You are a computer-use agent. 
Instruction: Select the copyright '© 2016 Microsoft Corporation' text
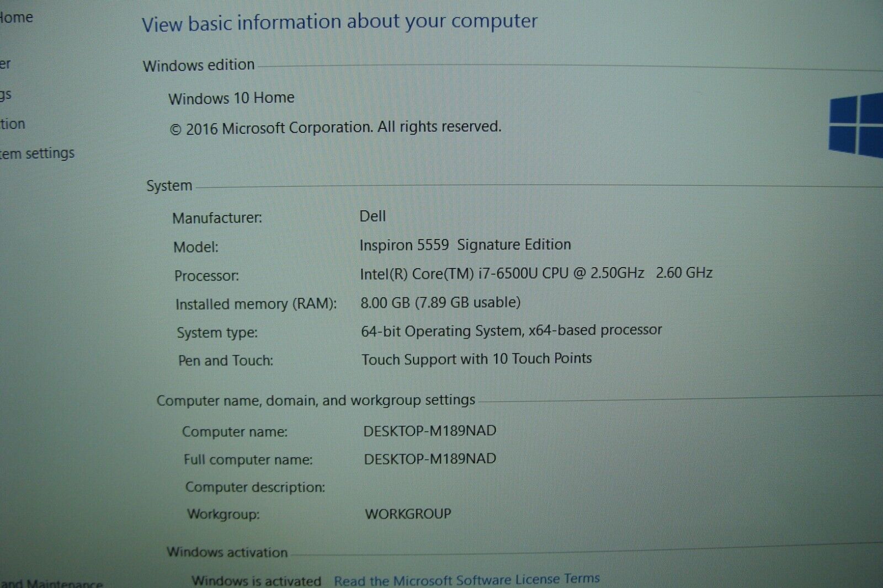[x=270, y=128]
